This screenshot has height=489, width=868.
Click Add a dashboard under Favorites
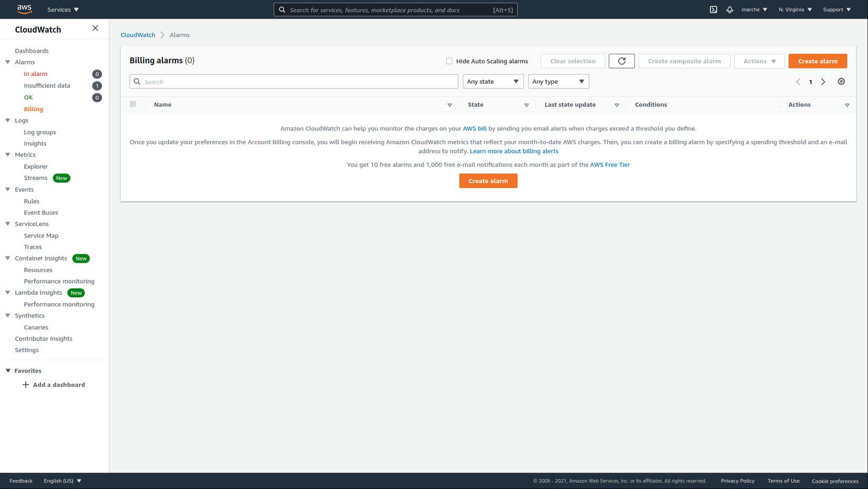(59, 385)
